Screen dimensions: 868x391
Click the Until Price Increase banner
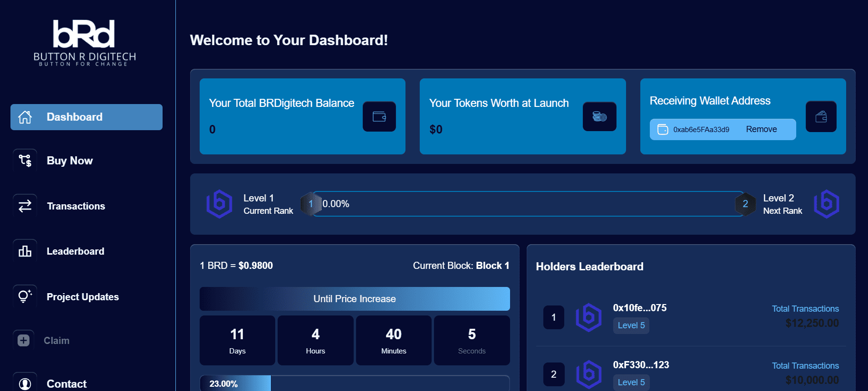coord(355,299)
